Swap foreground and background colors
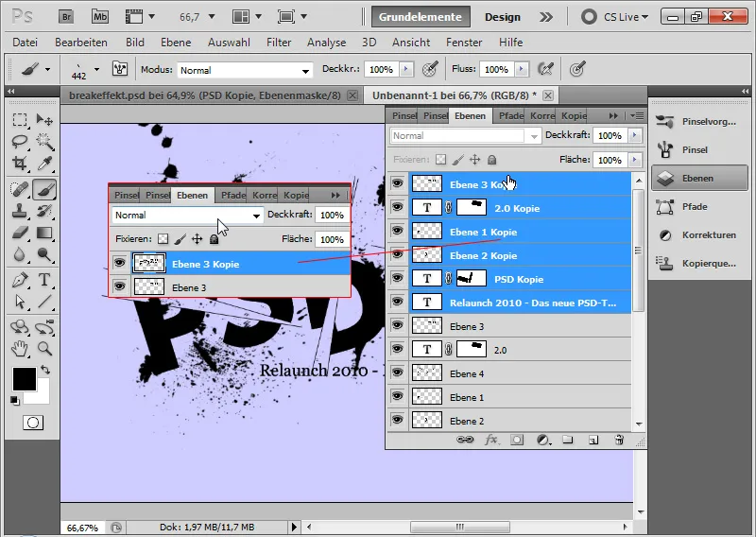 [44, 370]
